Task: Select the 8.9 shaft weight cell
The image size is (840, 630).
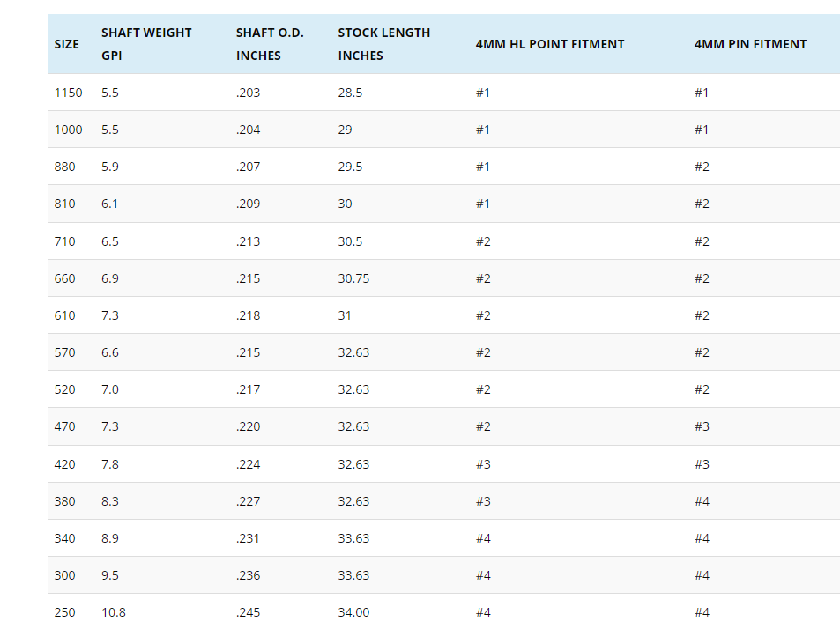Action: (109, 538)
